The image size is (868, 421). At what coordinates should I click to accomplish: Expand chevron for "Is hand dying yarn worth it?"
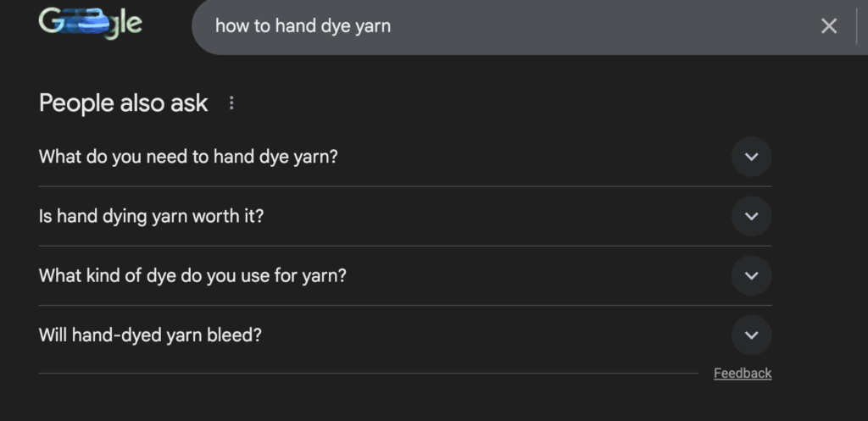[x=751, y=216]
